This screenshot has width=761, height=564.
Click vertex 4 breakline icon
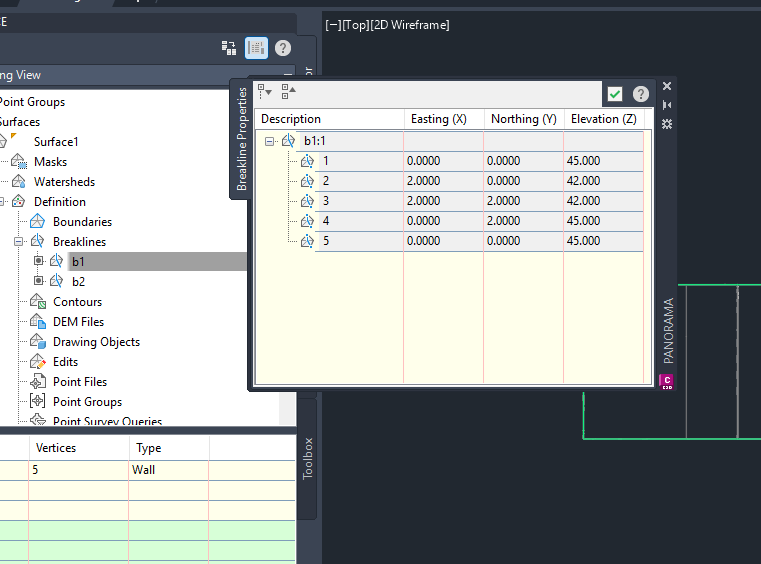(307, 221)
